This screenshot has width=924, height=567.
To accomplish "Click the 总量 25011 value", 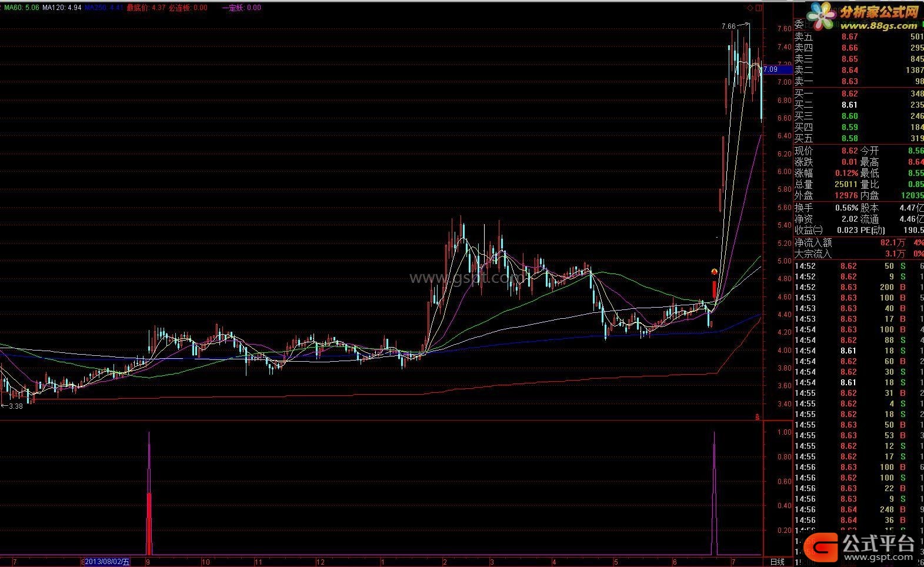I will pyautogui.click(x=846, y=184).
